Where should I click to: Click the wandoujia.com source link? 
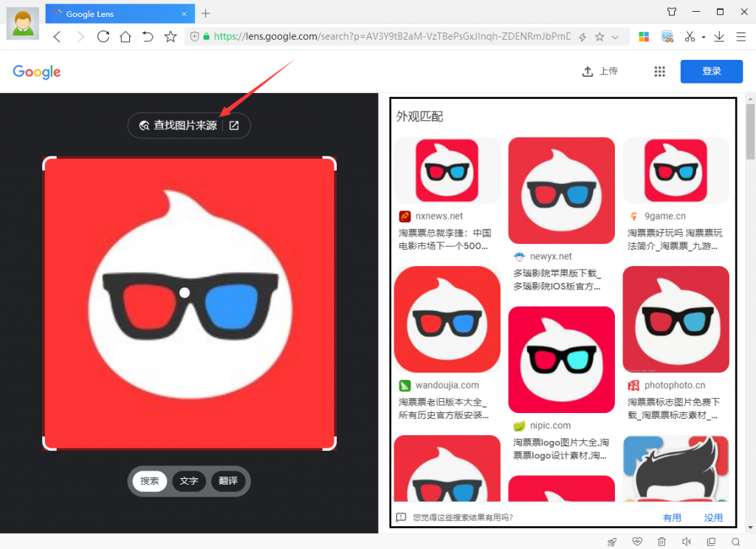pos(447,385)
